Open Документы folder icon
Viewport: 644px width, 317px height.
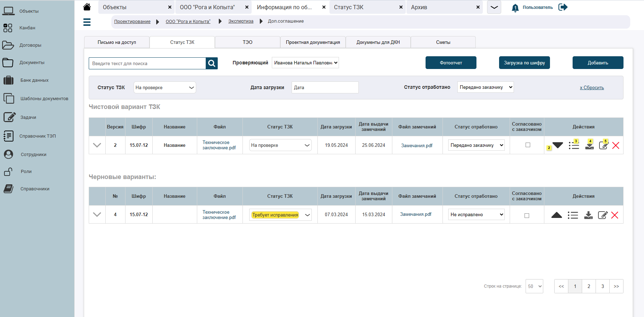8,63
